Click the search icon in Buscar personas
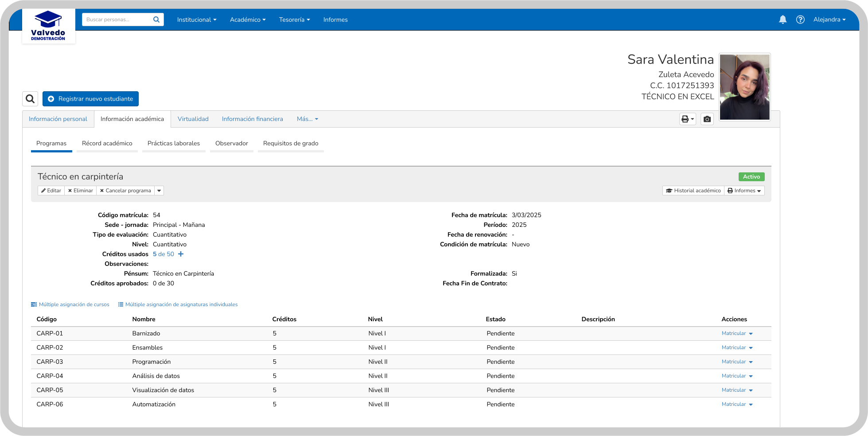 pyautogui.click(x=156, y=19)
